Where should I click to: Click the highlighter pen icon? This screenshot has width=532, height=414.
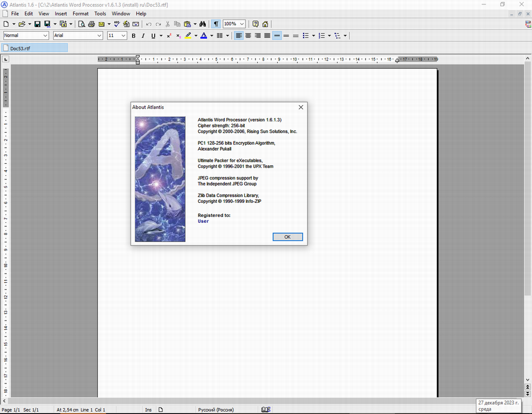[x=188, y=36]
